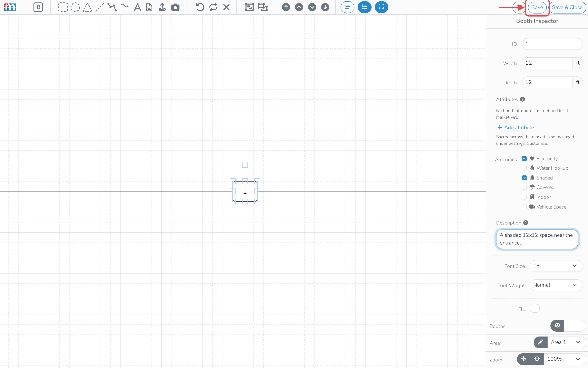The width and height of the screenshot is (588, 368).
Task: Select the dashed triangle shape tool
Action: 87,7
